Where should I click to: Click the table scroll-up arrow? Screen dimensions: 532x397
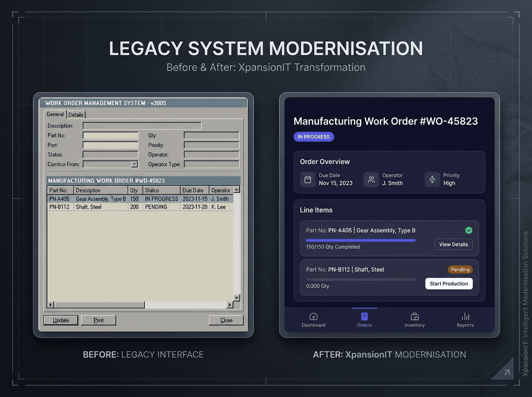coord(236,190)
